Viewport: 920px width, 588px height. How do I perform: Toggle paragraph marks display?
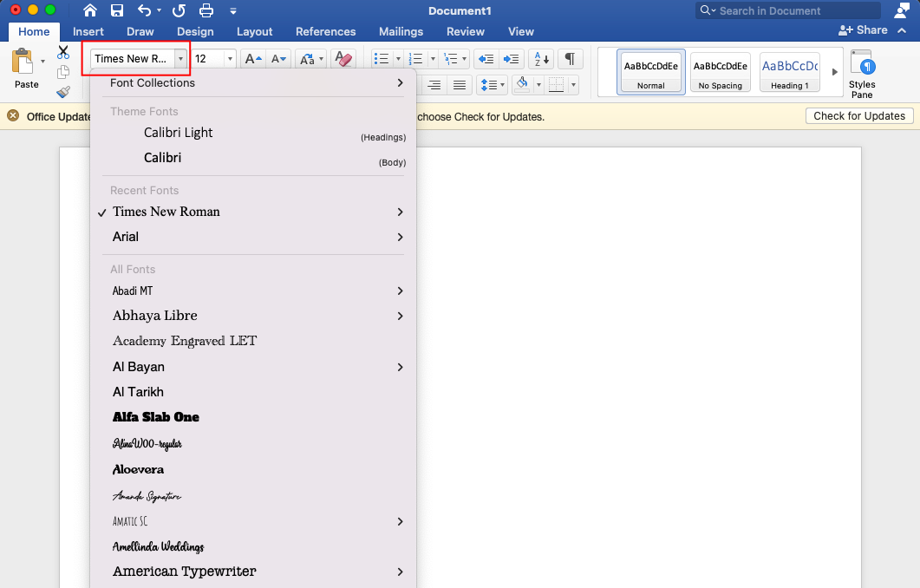click(x=570, y=59)
